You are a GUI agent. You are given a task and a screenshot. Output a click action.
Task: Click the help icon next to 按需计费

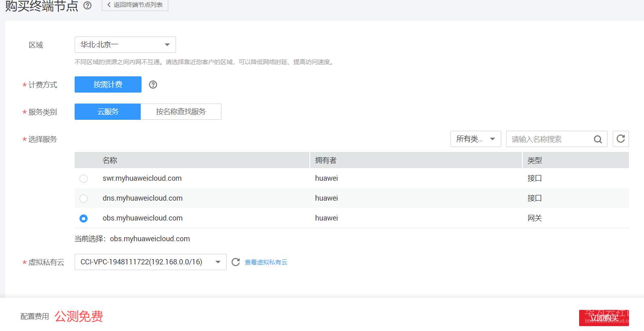point(153,84)
